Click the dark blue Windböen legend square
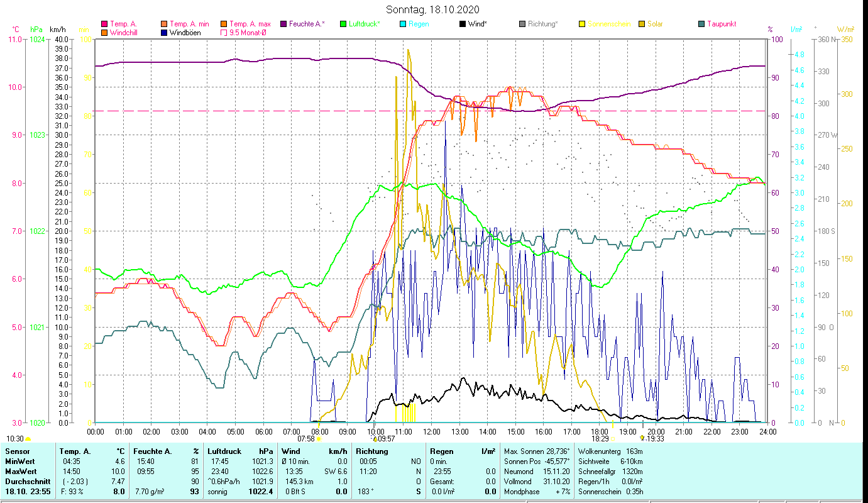Viewport: 868px width, 503px height. 164,33
